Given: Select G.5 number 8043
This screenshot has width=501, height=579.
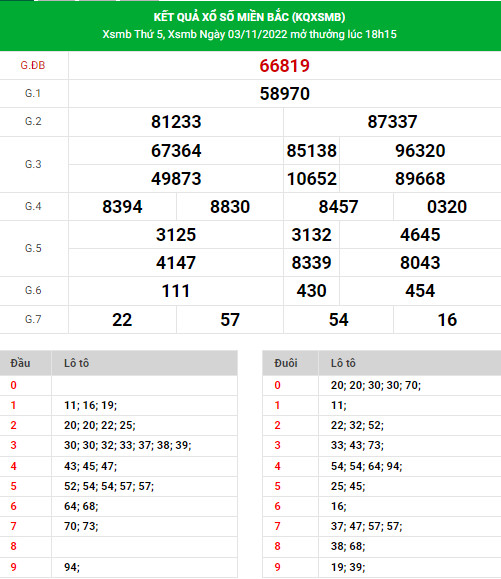Looking at the screenshot, I should point(420,263).
